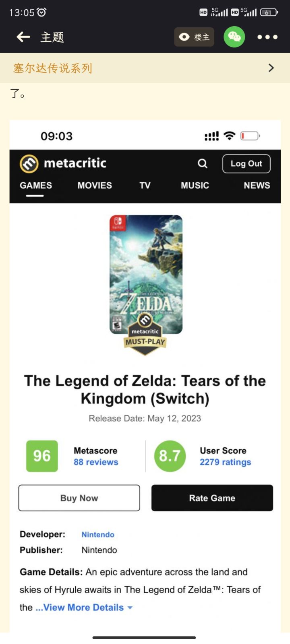Image resolution: width=290 pixels, height=644 pixels.
Task: Tap the Metacritic search magnifier icon
Action: click(203, 164)
